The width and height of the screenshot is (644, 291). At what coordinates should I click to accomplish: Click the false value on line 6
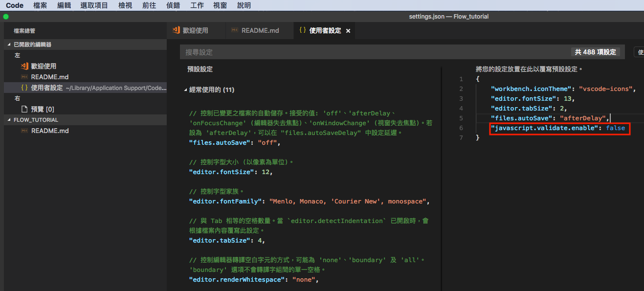point(616,128)
